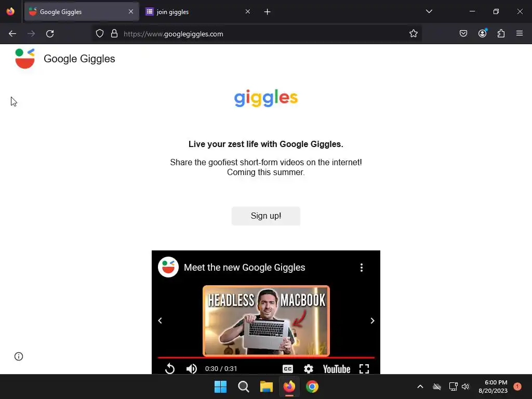Image resolution: width=532 pixels, height=399 pixels.
Task: Expand the list all tabs dropdown
Action: pyautogui.click(x=429, y=11)
